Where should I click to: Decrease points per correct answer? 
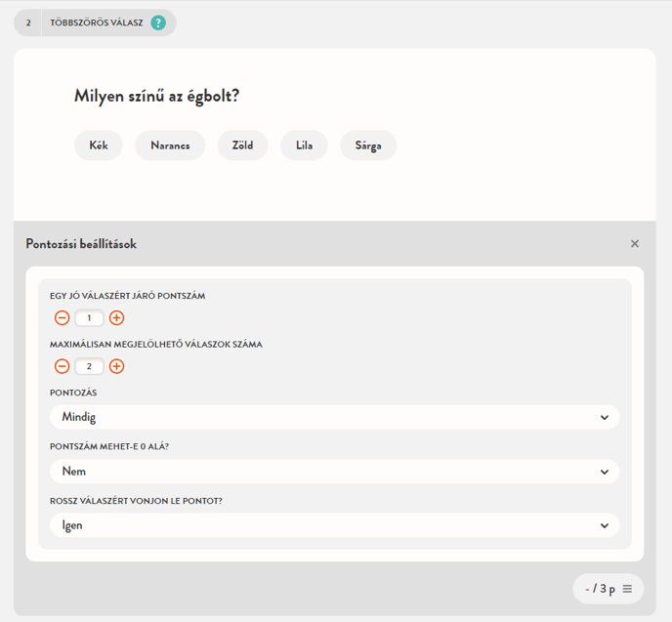click(62, 317)
